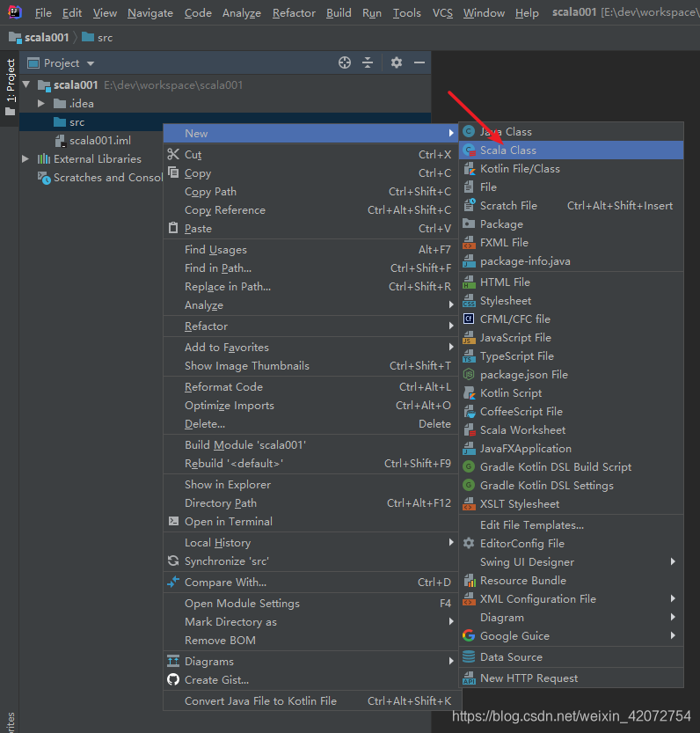Click the New HTTP Request API icon
The height and width of the screenshot is (733, 700).
tap(469, 678)
